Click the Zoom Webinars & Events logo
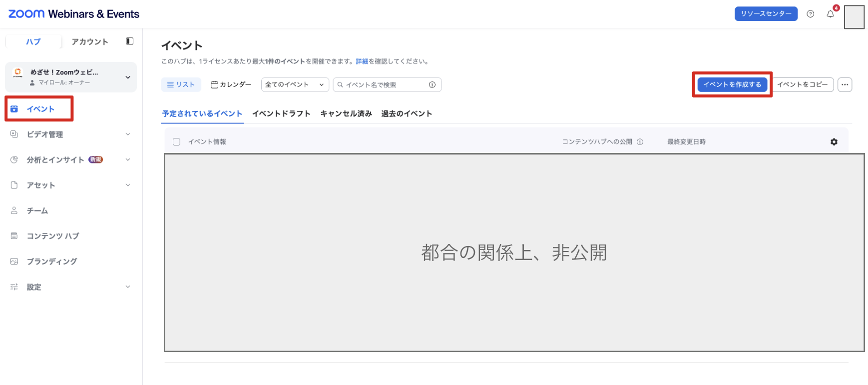868x385 pixels. (74, 14)
